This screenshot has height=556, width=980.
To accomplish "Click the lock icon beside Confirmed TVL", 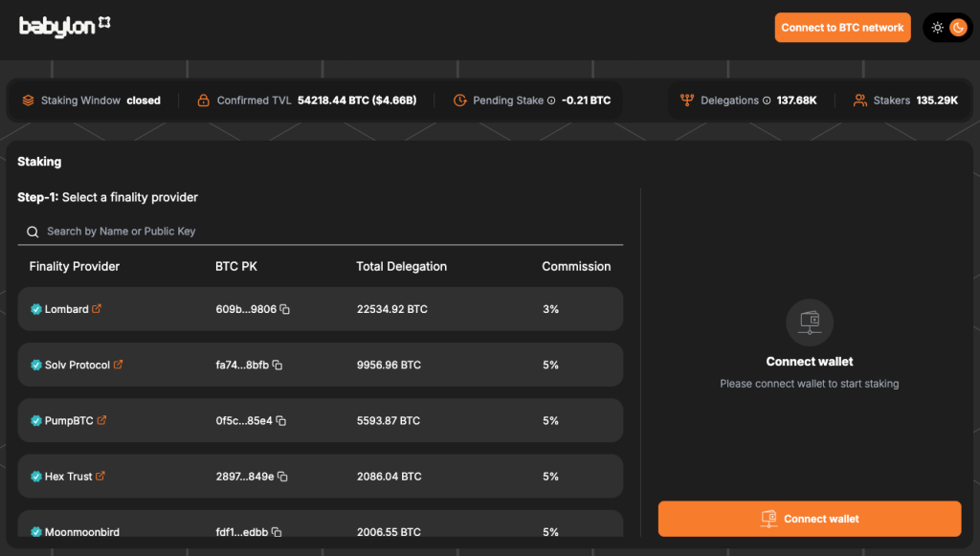I will (202, 100).
